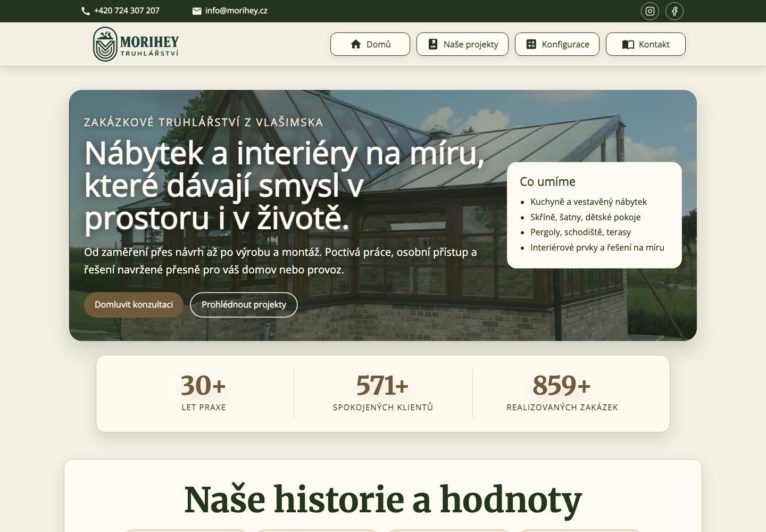Click the hero headline Nábytek a interiéry

[285, 186]
